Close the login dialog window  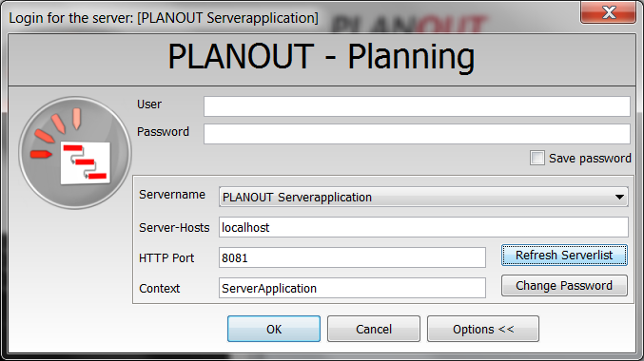pos(608,12)
